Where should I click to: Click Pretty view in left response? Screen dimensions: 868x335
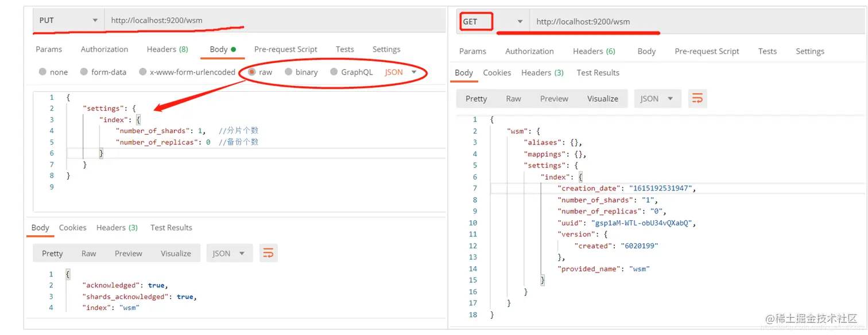point(52,253)
